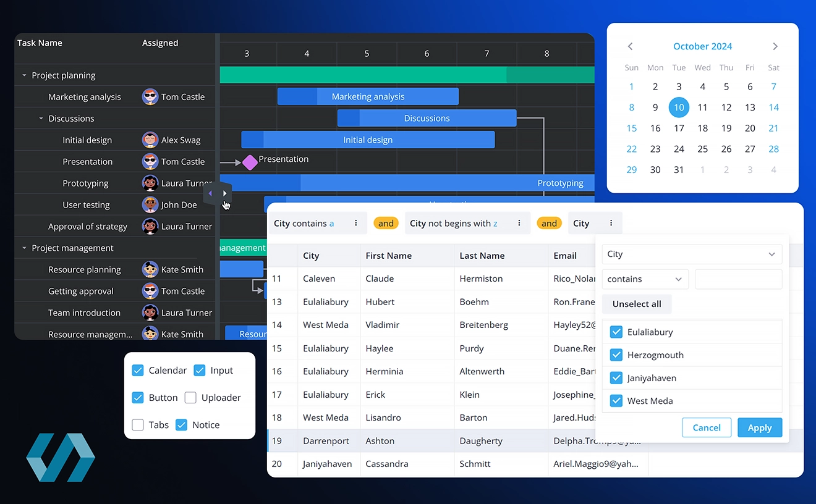Click the Marketing analysis task bar

coord(368,96)
